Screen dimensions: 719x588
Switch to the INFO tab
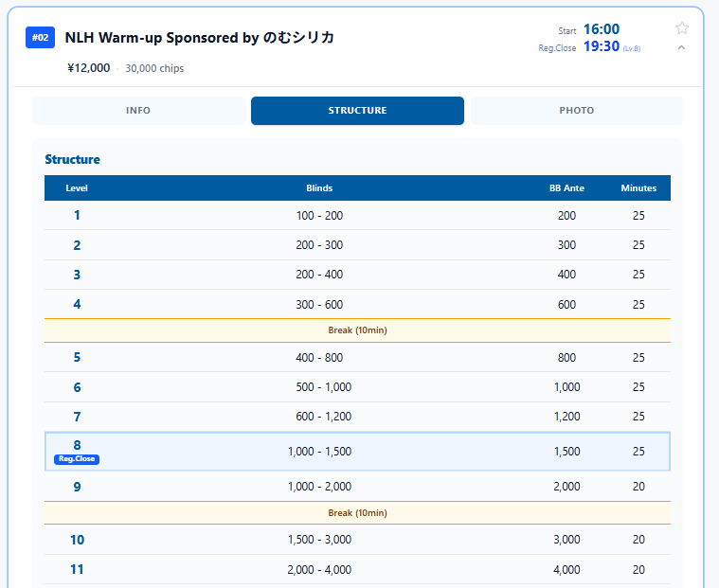(x=138, y=111)
